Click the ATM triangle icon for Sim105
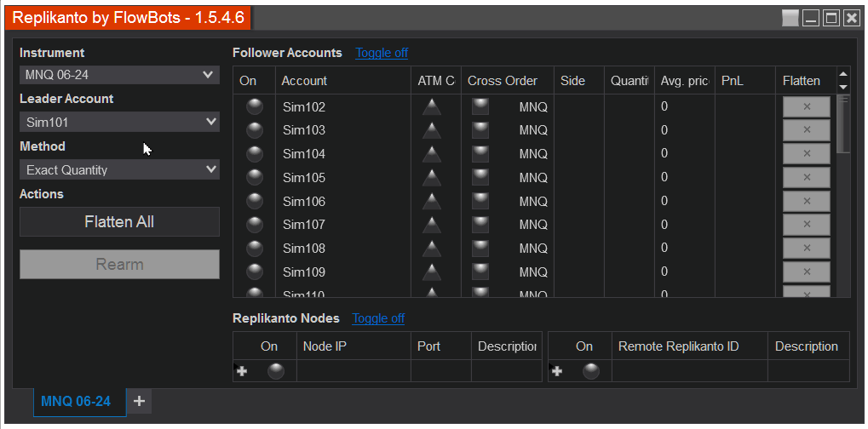 click(x=432, y=177)
